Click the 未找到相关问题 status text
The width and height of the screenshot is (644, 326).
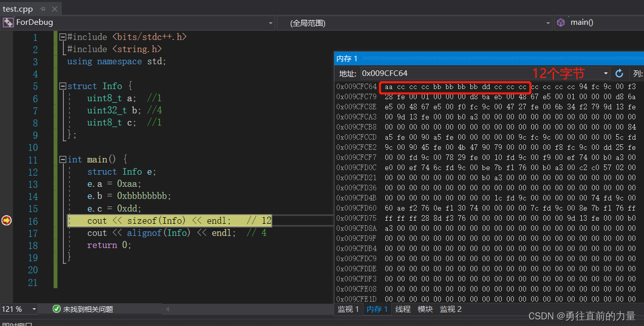pos(88,309)
